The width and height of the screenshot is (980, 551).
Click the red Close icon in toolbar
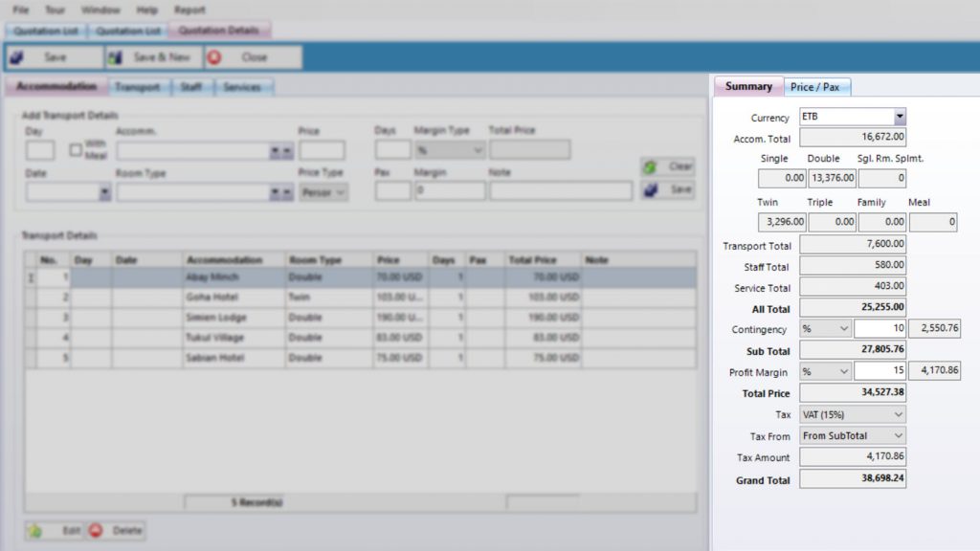click(214, 57)
